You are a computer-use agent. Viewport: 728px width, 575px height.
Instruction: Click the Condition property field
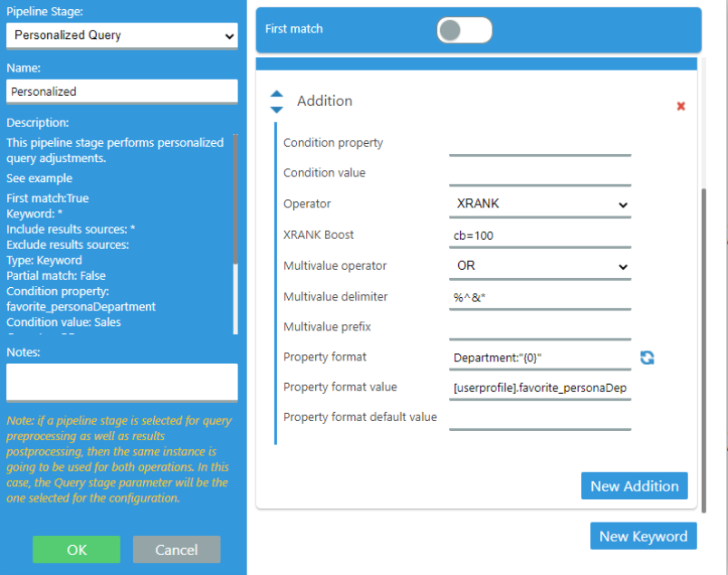pos(540,143)
